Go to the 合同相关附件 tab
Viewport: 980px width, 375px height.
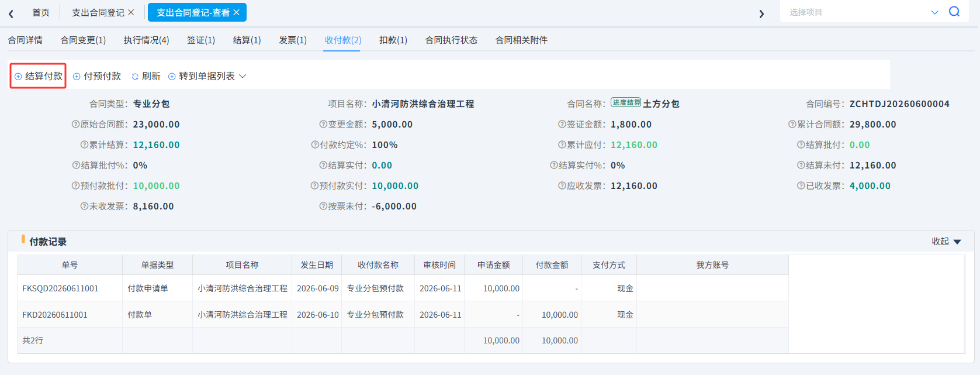[x=521, y=40]
